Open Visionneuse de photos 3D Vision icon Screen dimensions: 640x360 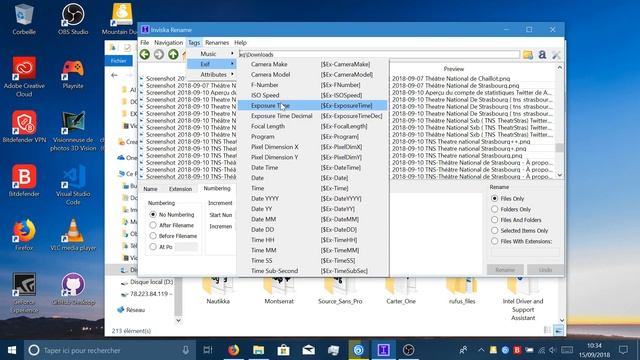[x=73, y=131]
